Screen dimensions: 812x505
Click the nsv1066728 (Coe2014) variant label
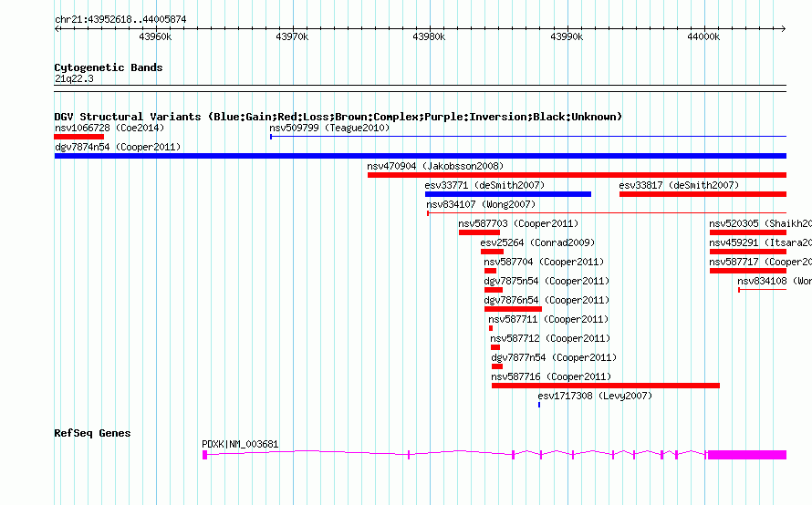[x=109, y=128]
